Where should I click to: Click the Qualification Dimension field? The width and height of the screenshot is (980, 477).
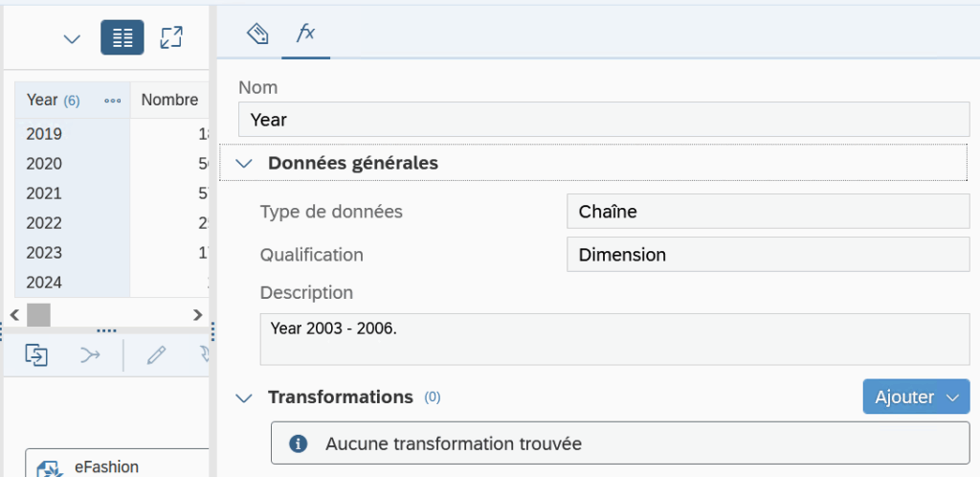[768, 255]
